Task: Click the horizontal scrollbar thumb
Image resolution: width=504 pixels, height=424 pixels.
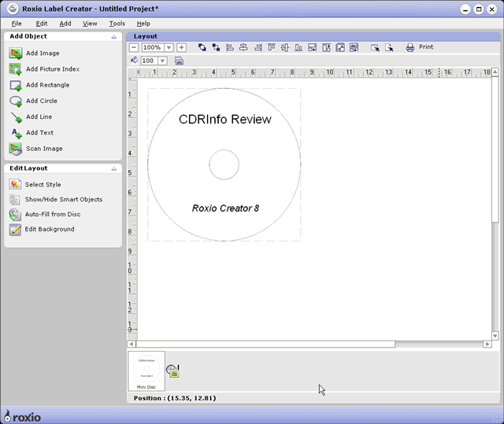Action: pyautogui.click(x=265, y=344)
